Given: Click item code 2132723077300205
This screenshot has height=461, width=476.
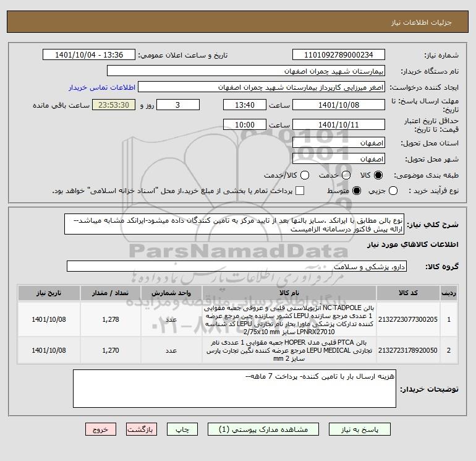Looking at the screenshot, I should [408, 319].
